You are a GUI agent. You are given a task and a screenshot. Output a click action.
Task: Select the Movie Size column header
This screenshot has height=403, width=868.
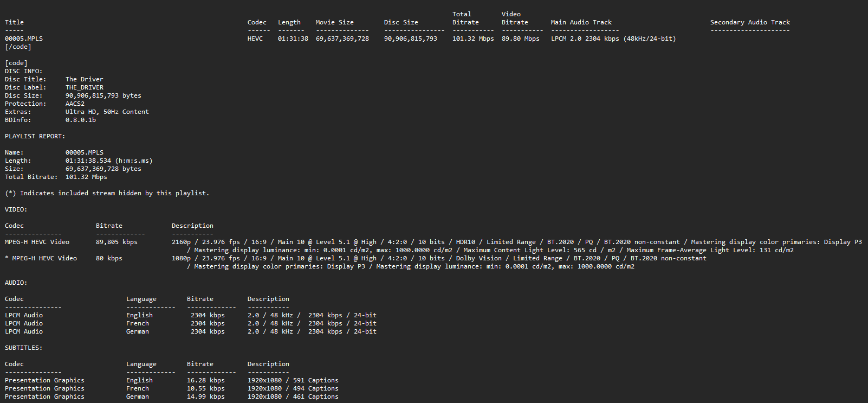[x=334, y=22]
